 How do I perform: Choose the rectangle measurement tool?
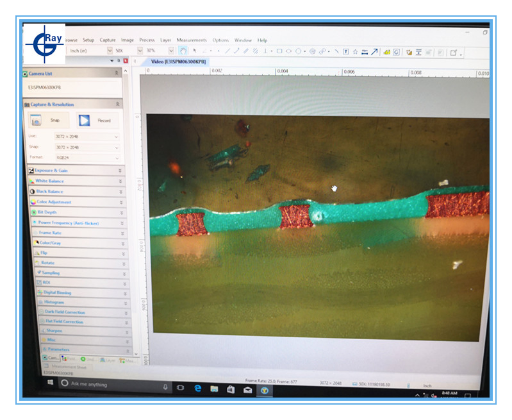click(x=279, y=51)
